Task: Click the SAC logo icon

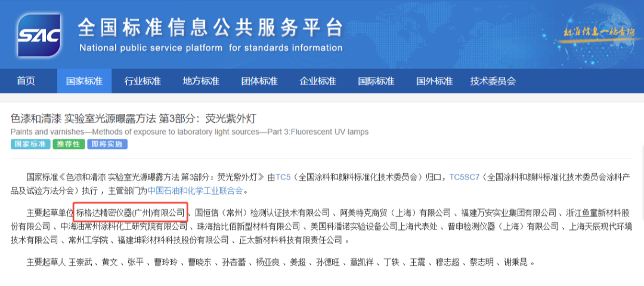Action: [x=39, y=35]
